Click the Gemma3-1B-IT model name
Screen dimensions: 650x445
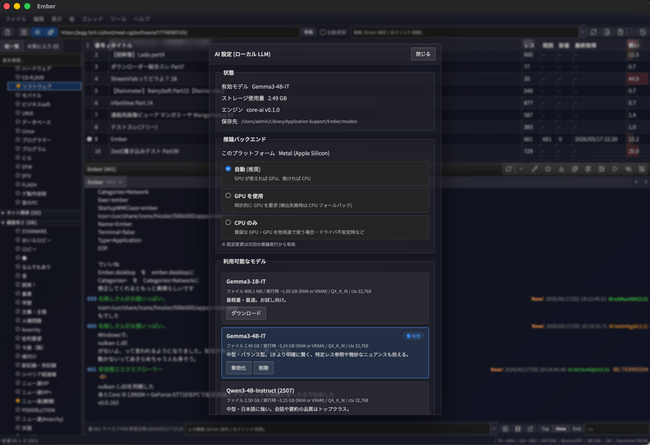pos(246,281)
